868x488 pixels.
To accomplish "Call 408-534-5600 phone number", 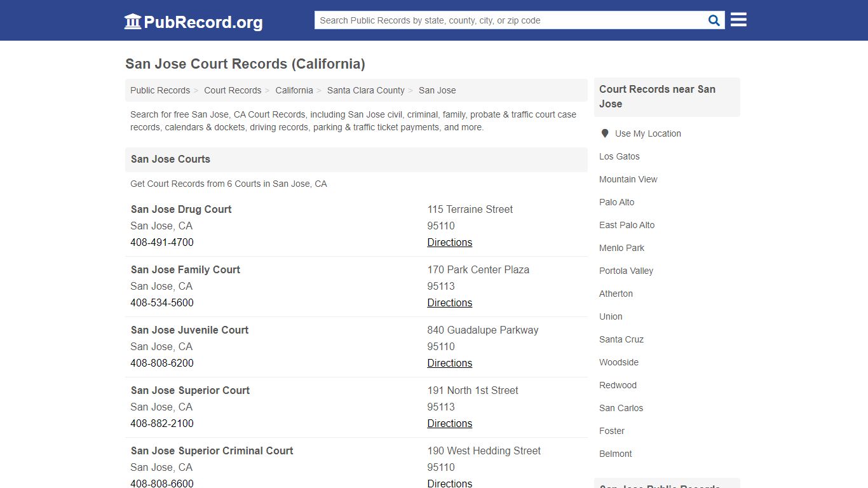I will (x=162, y=302).
